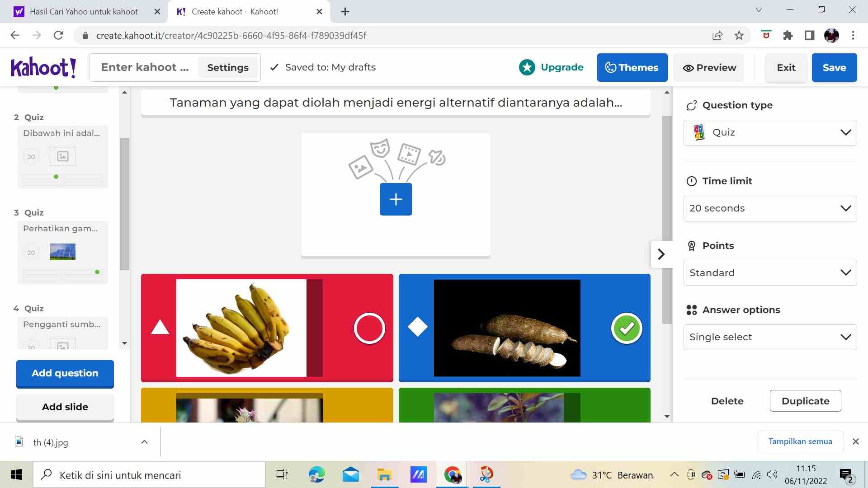Click the Kahoot! logo
The width and height of the screenshot is (868, 488).
coord(43,68)
